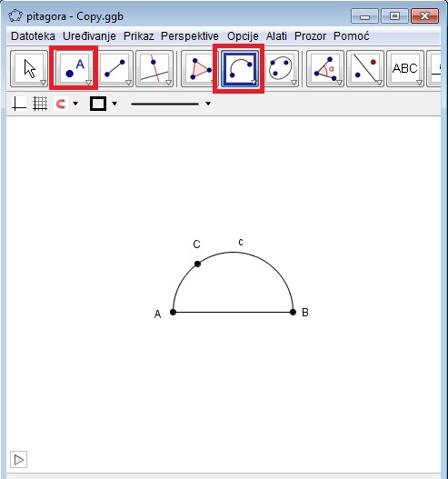Toggle the point capturing magnet icon

pyautogui.click(x=61, y=104)
